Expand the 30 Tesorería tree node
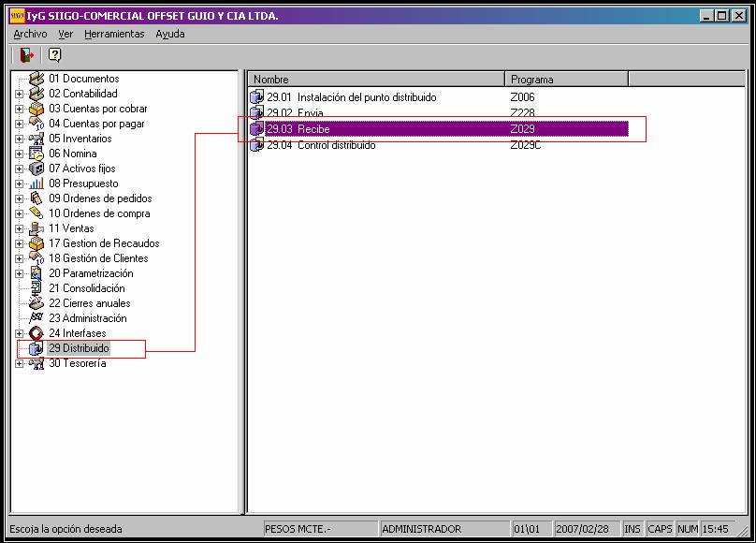Screen dimensions: 756x543 pyautogui.click(x=20, y=363)
